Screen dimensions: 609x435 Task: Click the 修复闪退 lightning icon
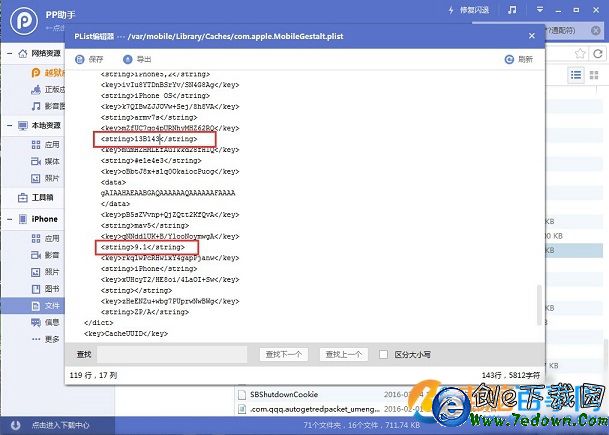451,10
